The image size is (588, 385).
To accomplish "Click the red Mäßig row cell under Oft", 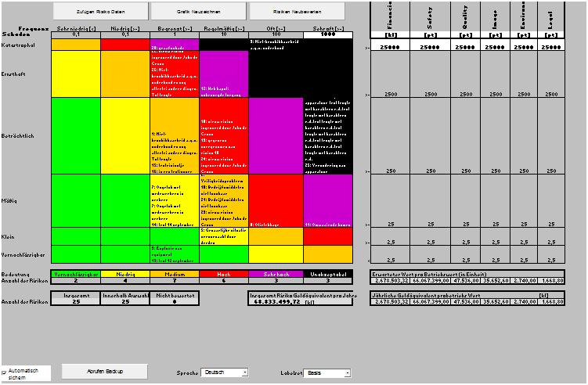I will pos(276,200).
